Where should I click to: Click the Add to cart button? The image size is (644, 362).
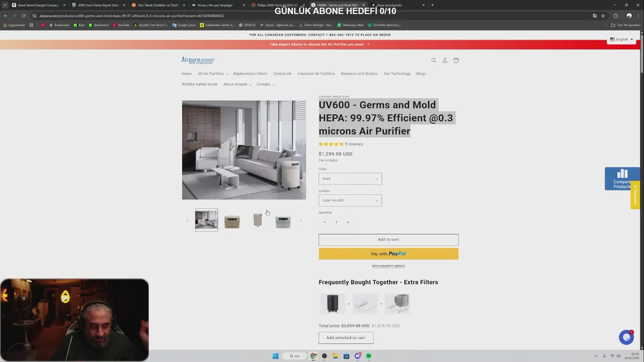tap(388, 240)
